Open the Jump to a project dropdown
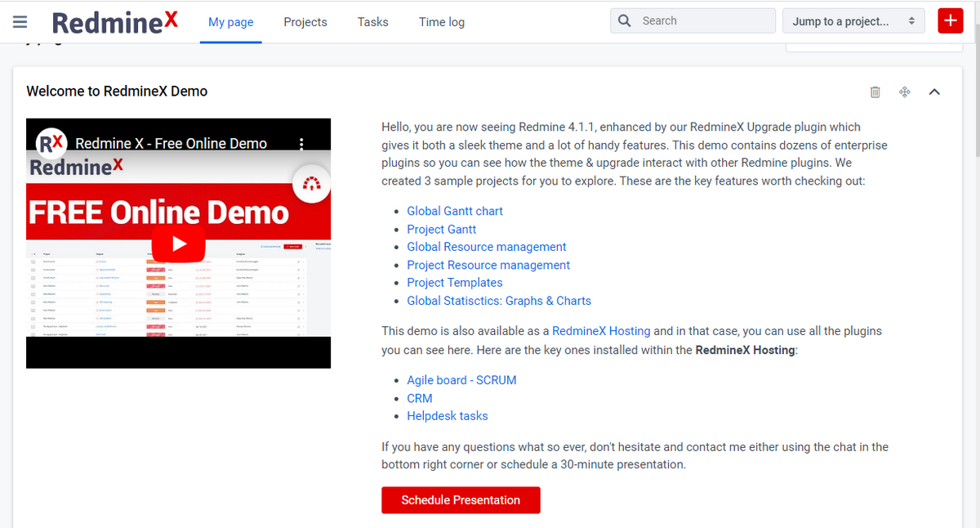Viewport: 980px width, 528px height. tap(853, 21)
